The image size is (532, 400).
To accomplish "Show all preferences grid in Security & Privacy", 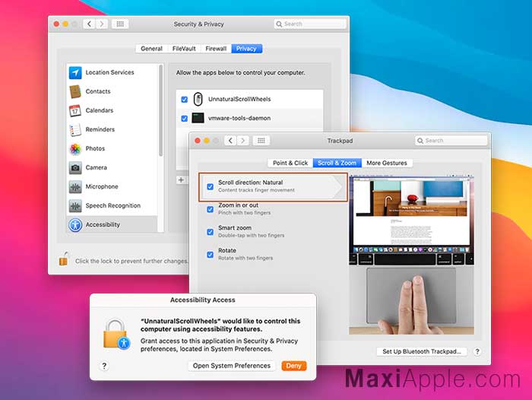I will click(120, 24).
